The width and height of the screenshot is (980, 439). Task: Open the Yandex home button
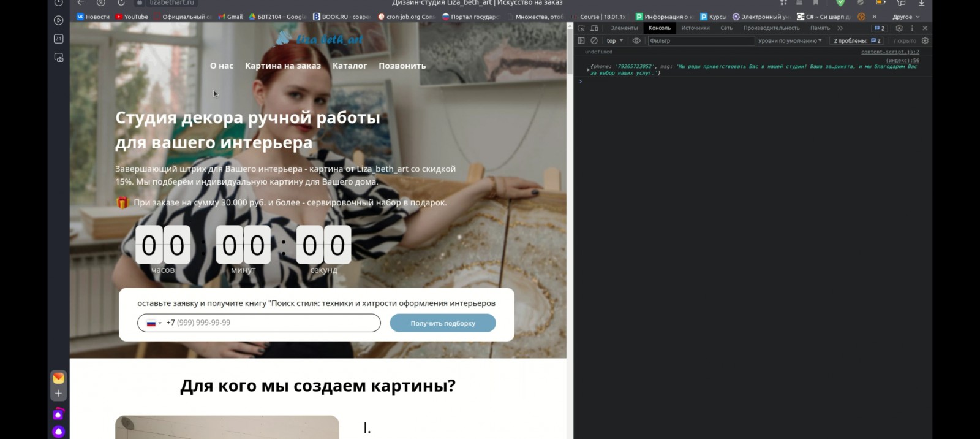pos(101,2)
